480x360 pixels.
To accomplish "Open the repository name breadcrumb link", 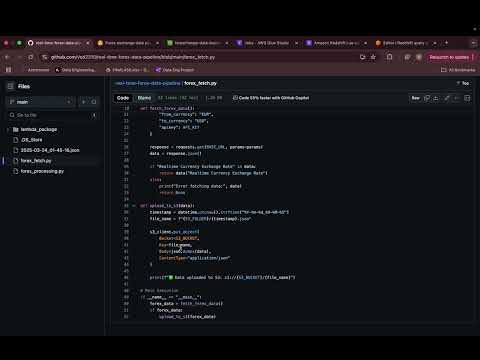I will (148, 83).
